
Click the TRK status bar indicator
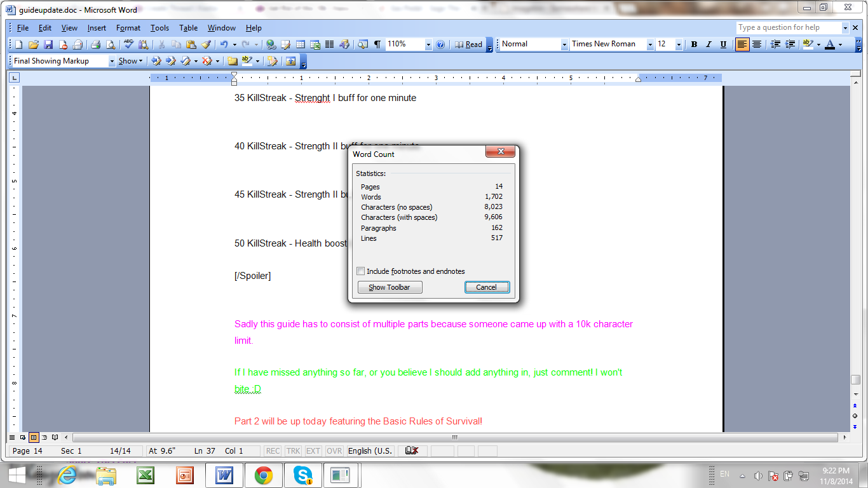[293, 451]
